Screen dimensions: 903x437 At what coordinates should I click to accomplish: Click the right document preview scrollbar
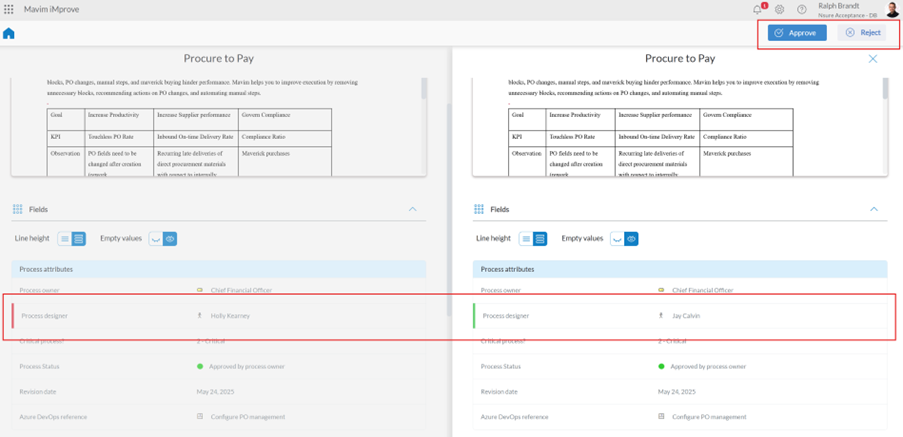tap(884, 90)
